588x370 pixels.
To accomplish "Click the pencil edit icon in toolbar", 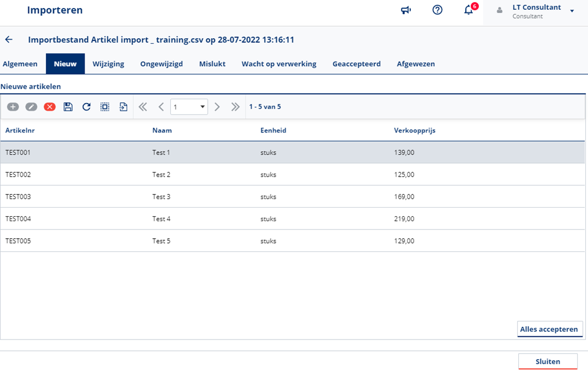I will [x=31, y=107].
